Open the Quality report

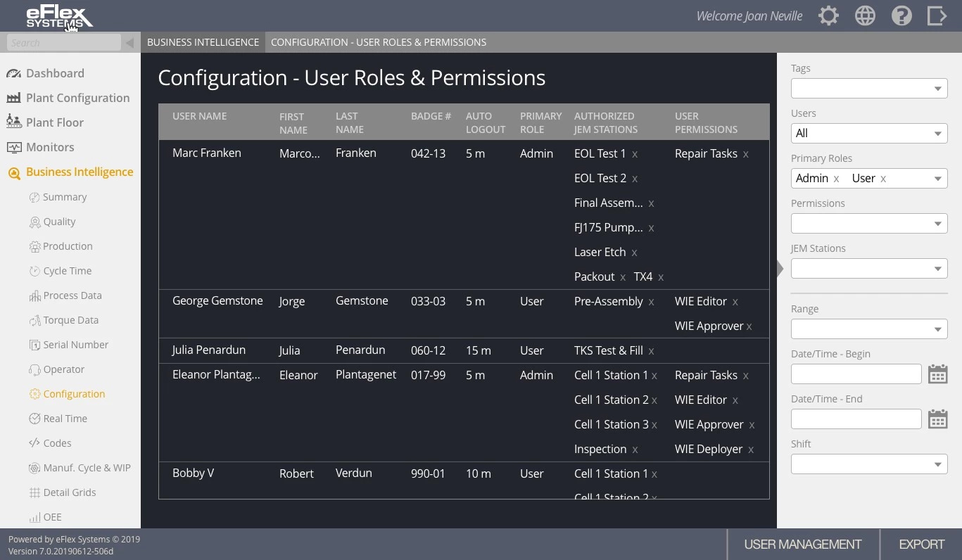[x=59, y=222]
